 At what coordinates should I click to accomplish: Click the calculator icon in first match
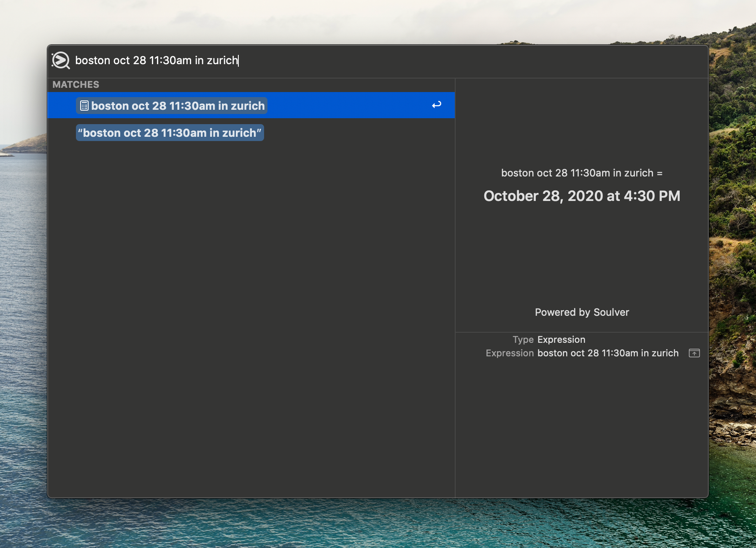[84, 106]
